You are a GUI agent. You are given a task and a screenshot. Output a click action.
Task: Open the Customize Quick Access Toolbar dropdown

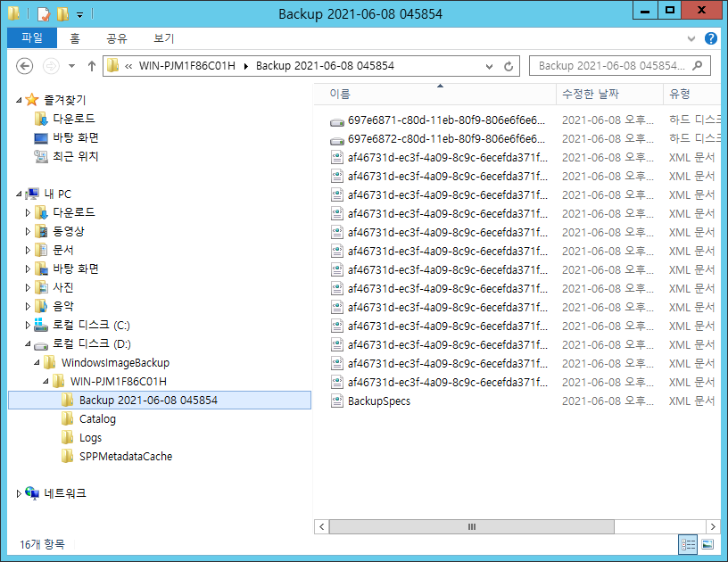80,15
